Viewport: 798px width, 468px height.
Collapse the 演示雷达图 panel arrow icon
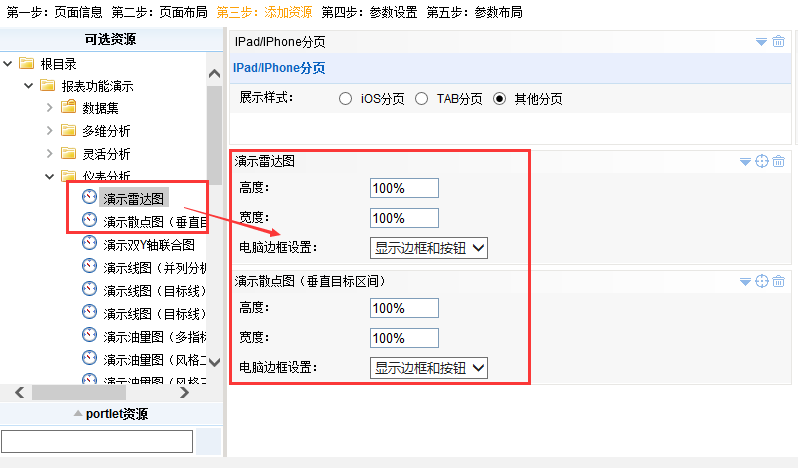(x=745, y=162)
